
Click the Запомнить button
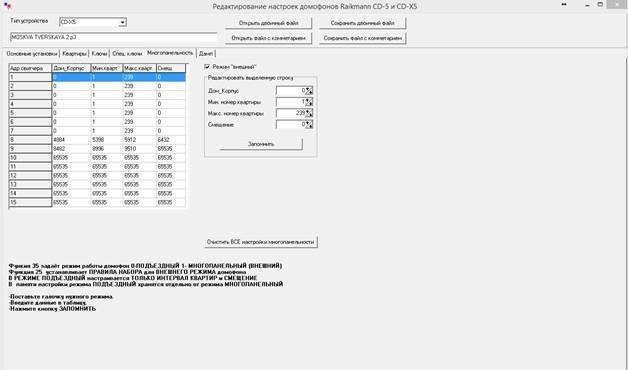pyautogui.click(x=261, y=144)
